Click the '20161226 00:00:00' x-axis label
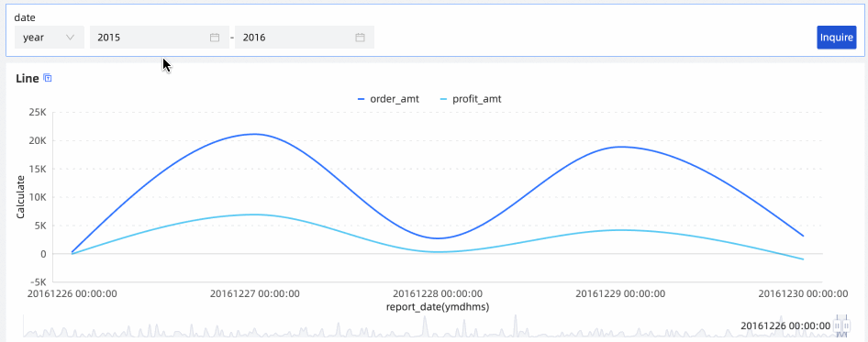The height and width of the screenshot is (342, 868). [x=72, y=293]
